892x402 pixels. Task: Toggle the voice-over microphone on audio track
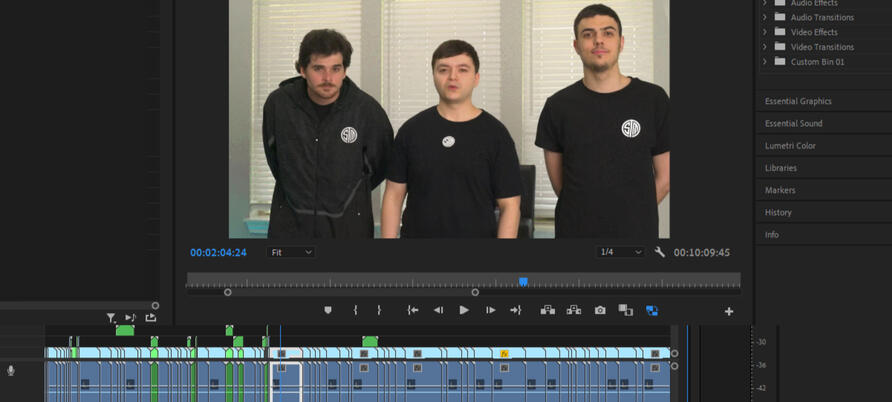coord(11,371)
